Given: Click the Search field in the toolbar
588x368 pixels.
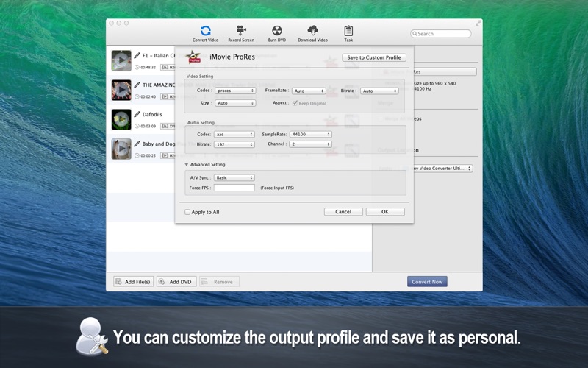Looking at the screenshot, I should click(440, 33).
